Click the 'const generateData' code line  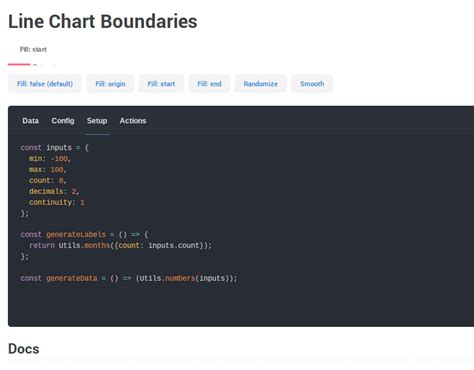click(129, 278)
